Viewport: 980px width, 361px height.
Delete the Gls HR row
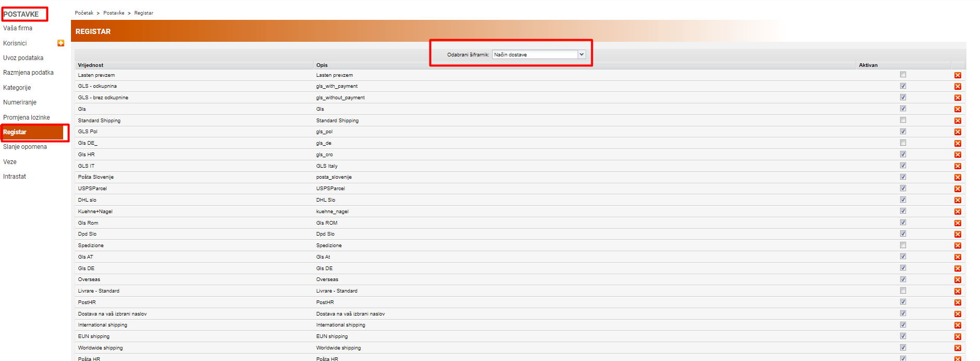click(x=958, y=155)
